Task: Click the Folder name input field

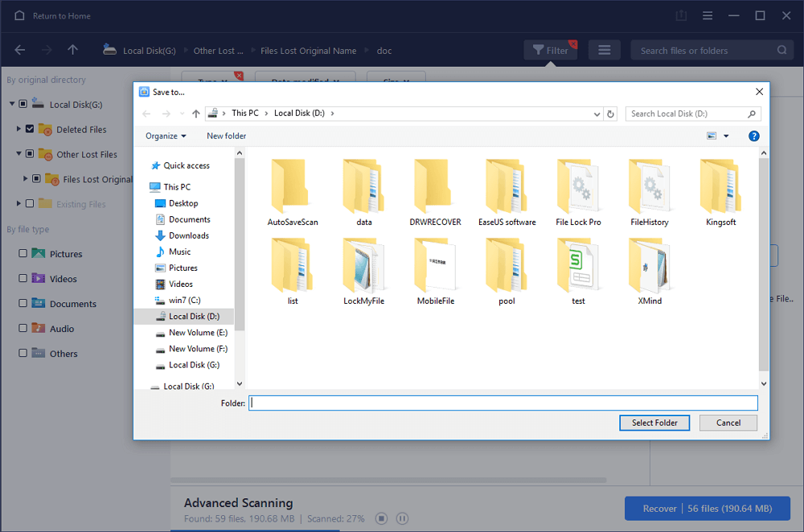Action: click(x=503, y=403)
